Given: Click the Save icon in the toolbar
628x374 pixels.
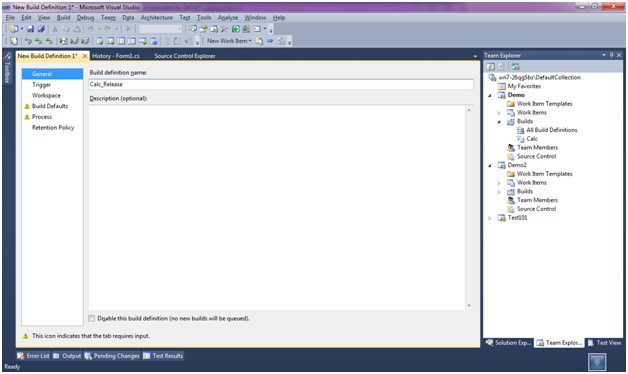Looking at the screenshot, I should [x=30, y=29].
